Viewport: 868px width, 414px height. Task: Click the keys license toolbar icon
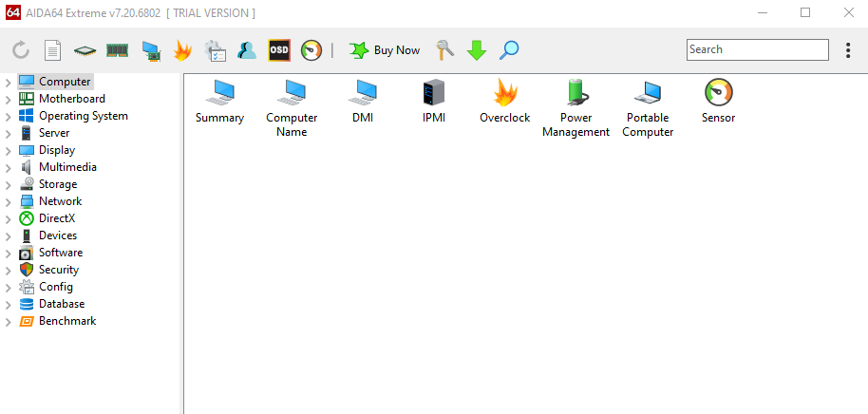tap(444, 50)
